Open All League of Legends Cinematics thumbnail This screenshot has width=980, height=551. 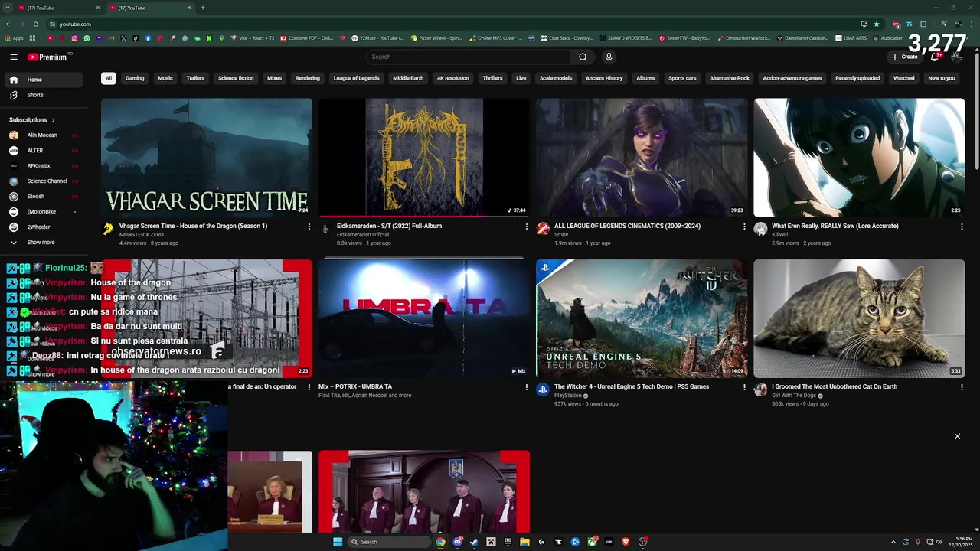click(642, 158)
